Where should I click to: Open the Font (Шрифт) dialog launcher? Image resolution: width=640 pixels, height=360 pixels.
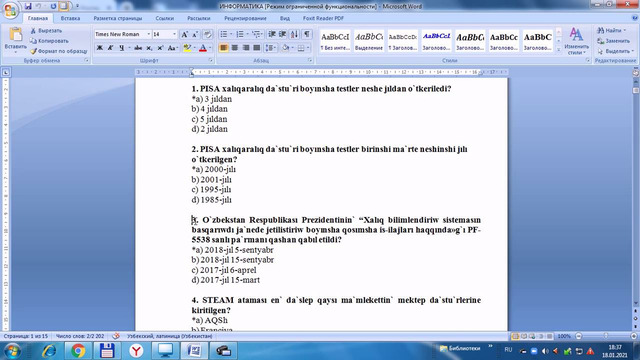[211, 60]
